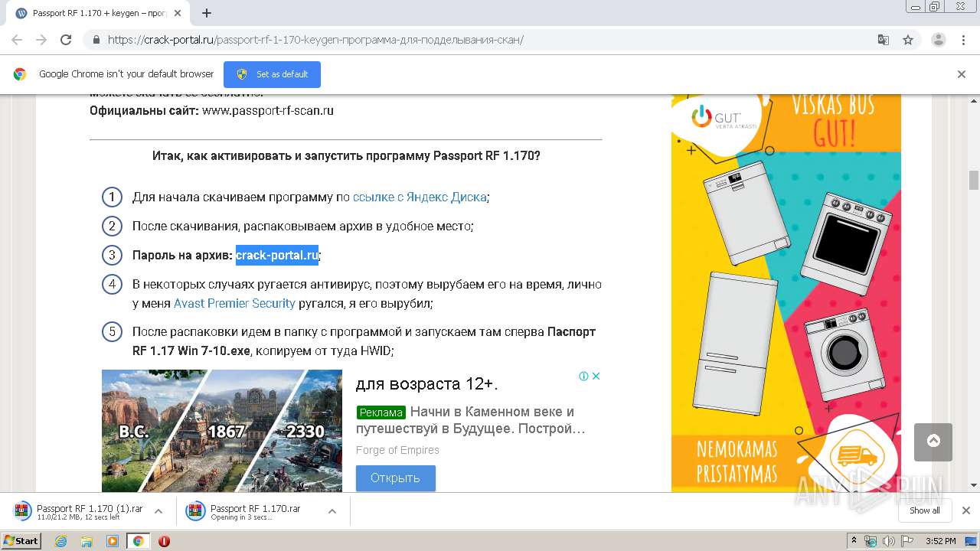Expand options for Passport RF 1.170 (1).rar
Image resolution: width=980 pixels, height=551 pixels.
click(x=158, y=511)
